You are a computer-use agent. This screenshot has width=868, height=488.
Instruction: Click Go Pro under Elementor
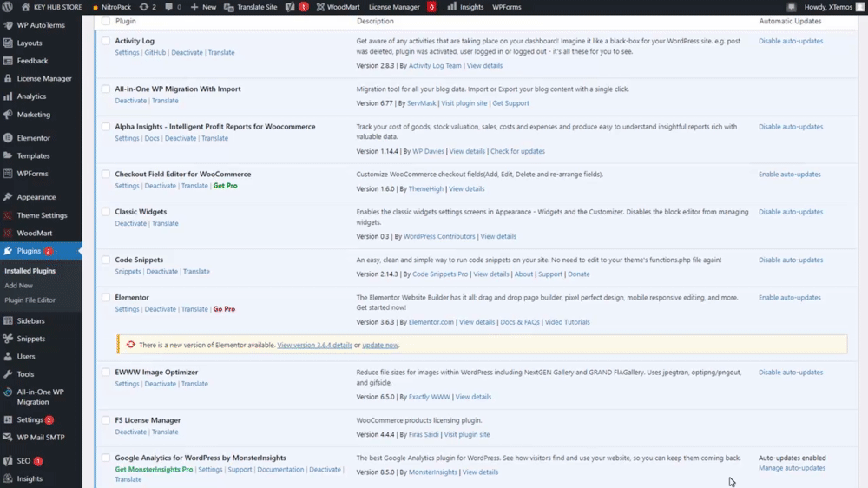224,309
